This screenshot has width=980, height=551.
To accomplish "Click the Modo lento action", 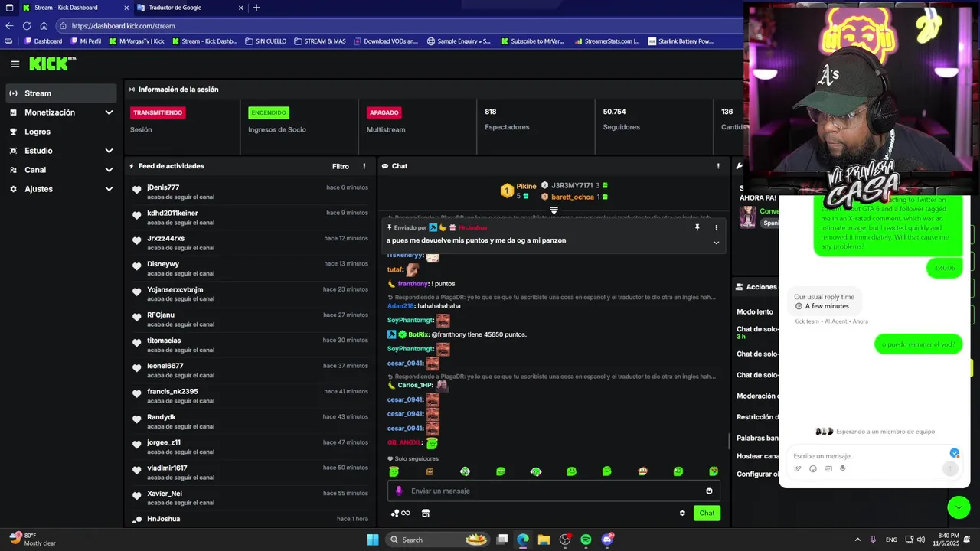I will pyautogui.click(x=755, y=311).
